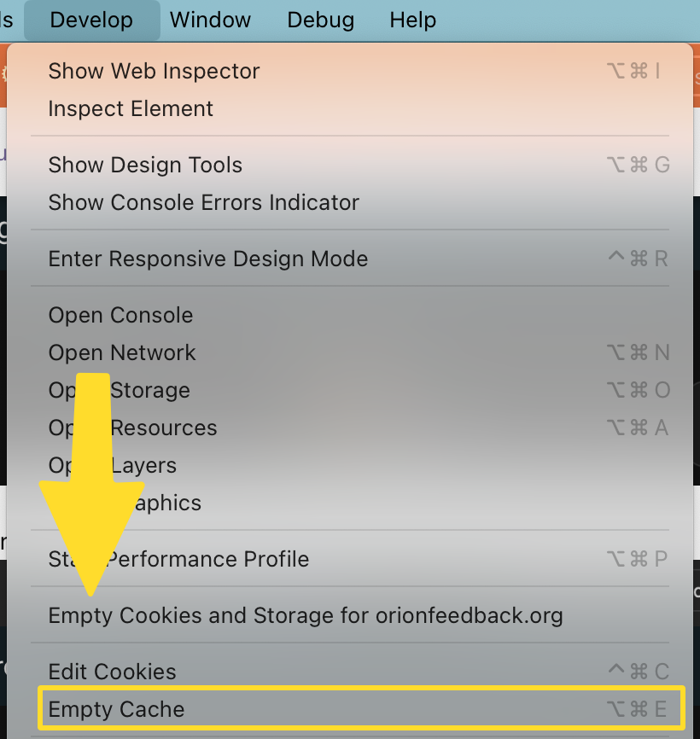Open the Develop menu in menu bar
Viewport: 700px width, 739px height.
(x=91, y=20)
